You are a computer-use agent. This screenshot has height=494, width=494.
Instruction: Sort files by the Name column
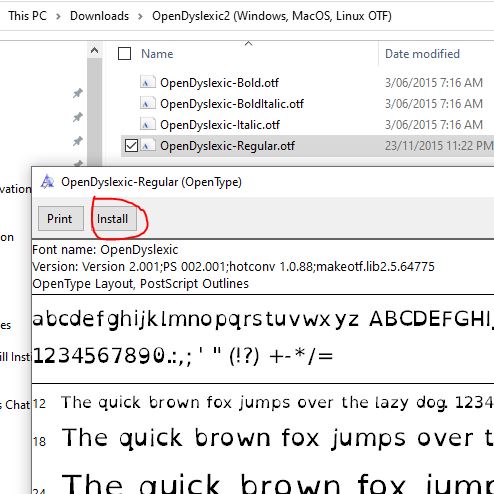157,54
